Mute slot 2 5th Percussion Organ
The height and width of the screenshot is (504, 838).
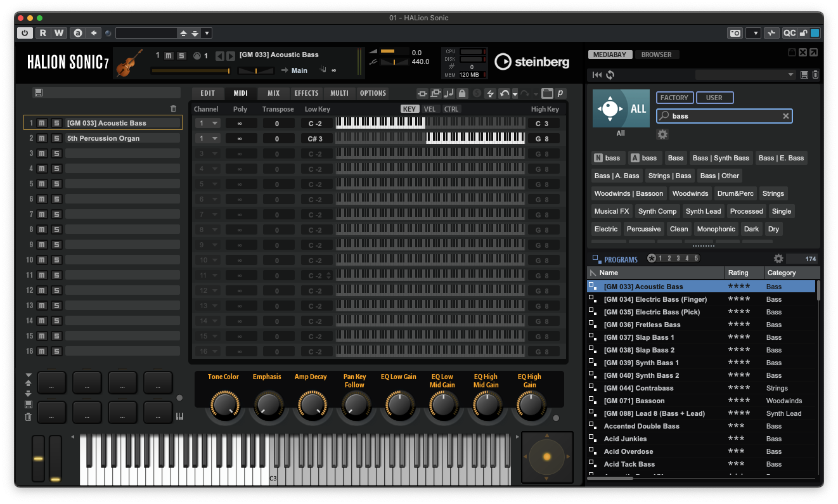point(42,138)
